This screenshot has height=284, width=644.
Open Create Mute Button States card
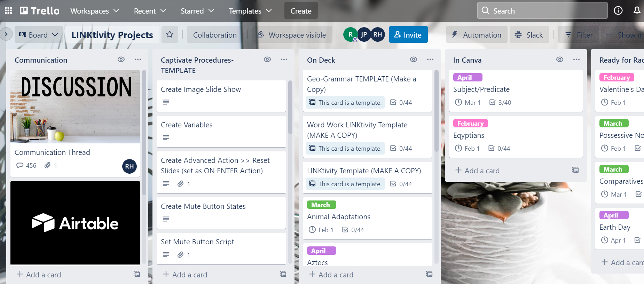point(221,213)
